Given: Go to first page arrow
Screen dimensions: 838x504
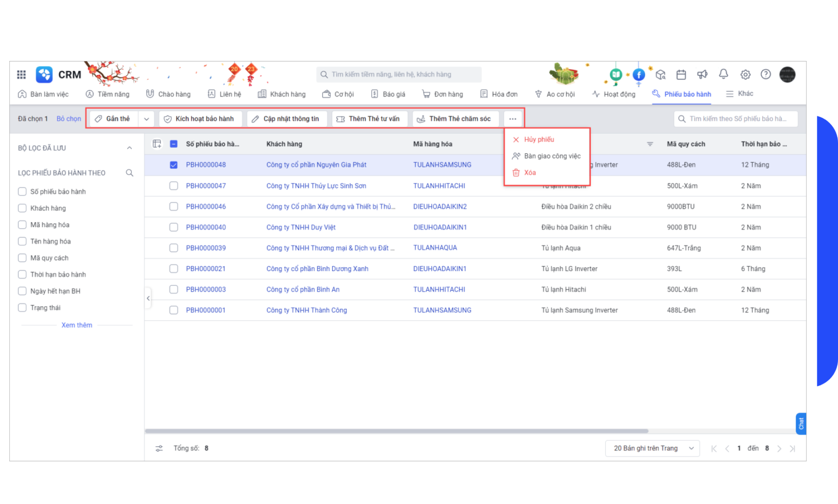Looking at the screenshot, I should click(714, 449).
